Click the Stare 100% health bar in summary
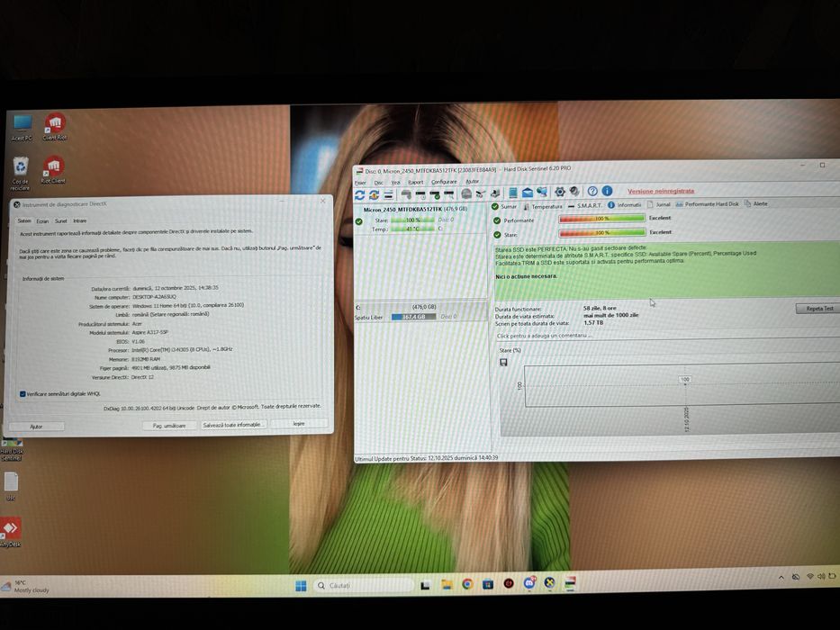Image resolution: width=840 pixels, height=630 pixels. (x=601, y=233)
